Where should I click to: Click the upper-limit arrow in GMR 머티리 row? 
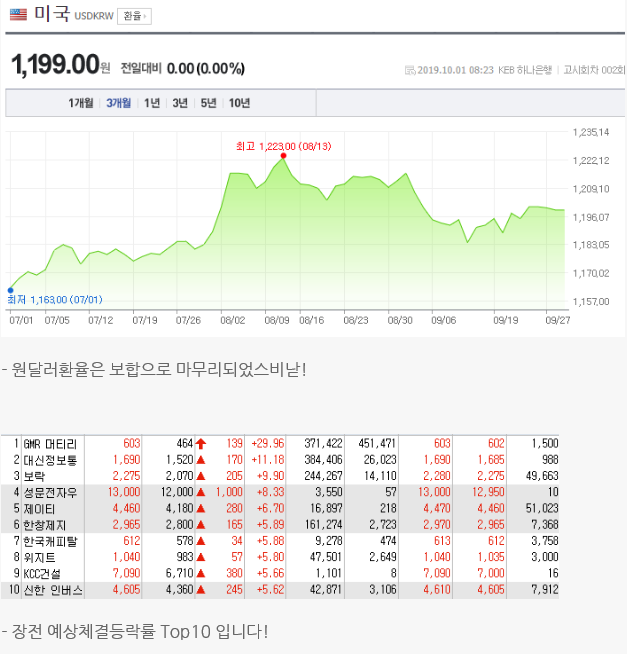point(201,443)
